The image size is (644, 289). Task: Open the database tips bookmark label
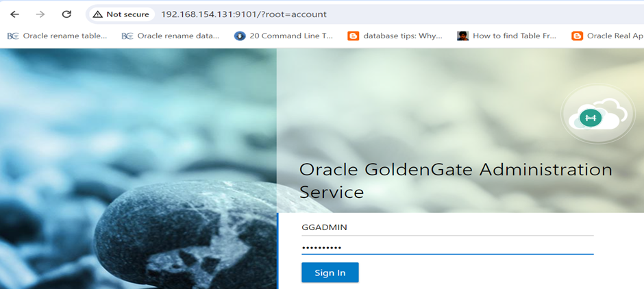coord(402,36)
